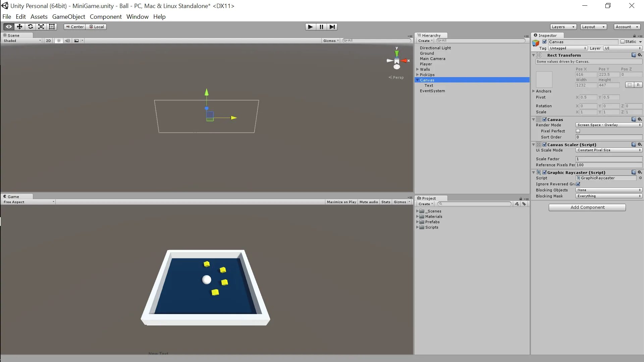Click the Scale Factor input field
The width and height of the screenshot is (644, 362).
[608, 159]
